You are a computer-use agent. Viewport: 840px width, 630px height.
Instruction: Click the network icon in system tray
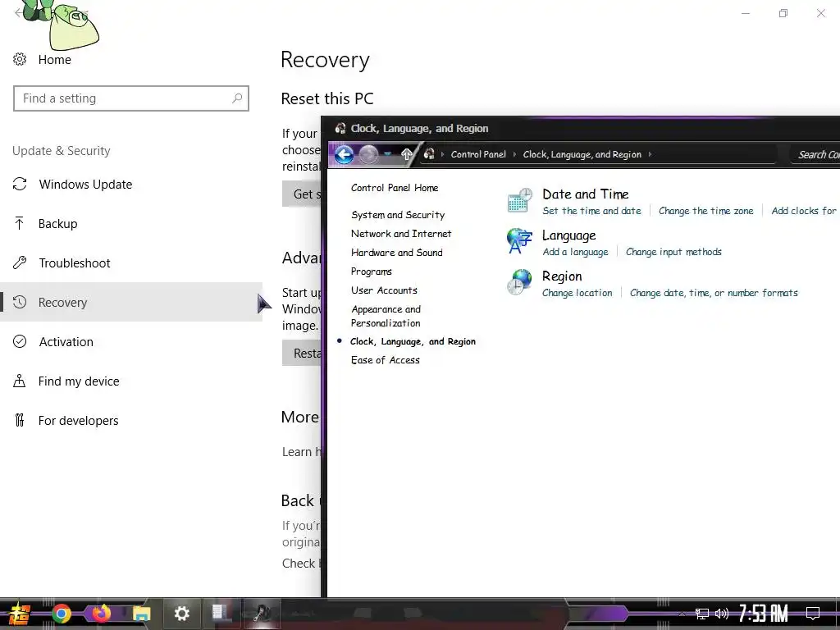702,614
